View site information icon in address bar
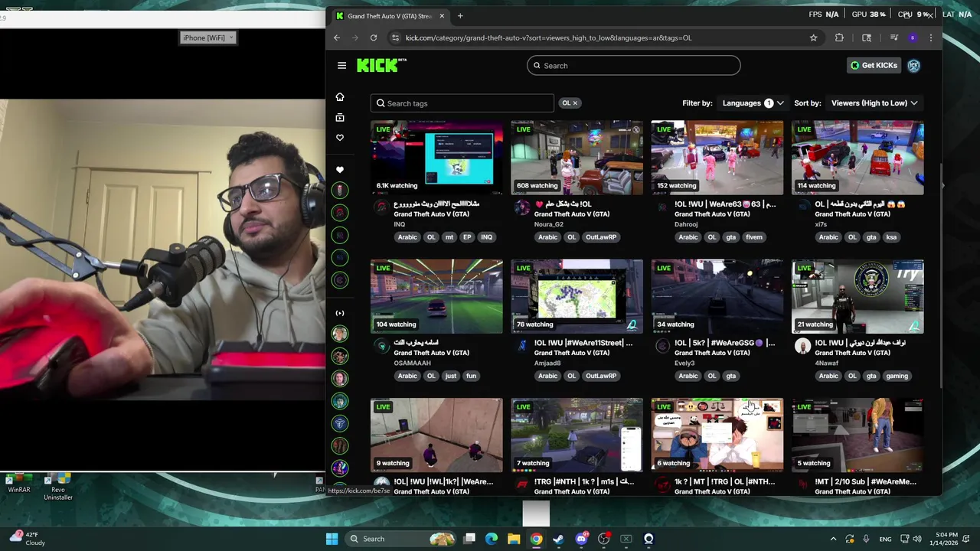The height and width of the screenshot is (551, 980). (x=395, y=37)
